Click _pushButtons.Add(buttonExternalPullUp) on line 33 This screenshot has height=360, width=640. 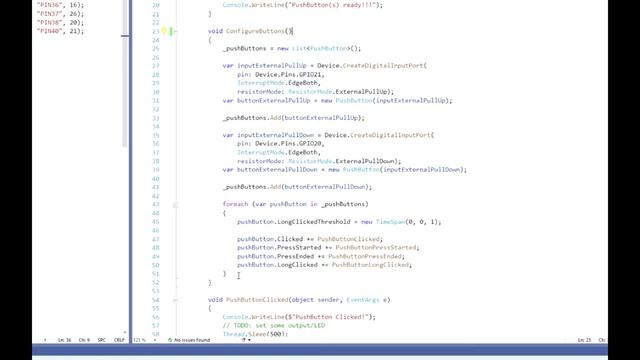[293, 118]
